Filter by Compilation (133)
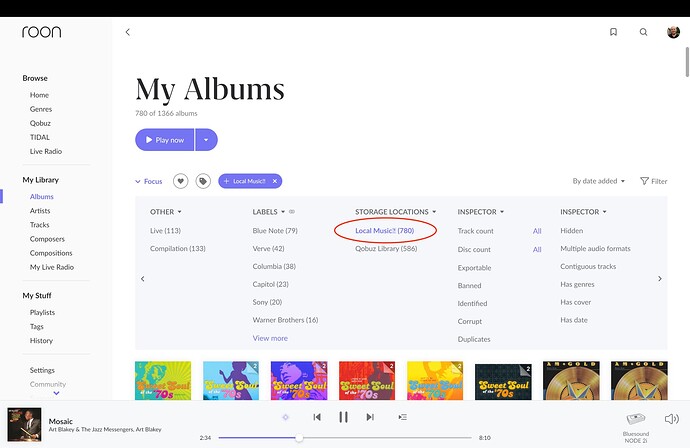 point(178,248)
